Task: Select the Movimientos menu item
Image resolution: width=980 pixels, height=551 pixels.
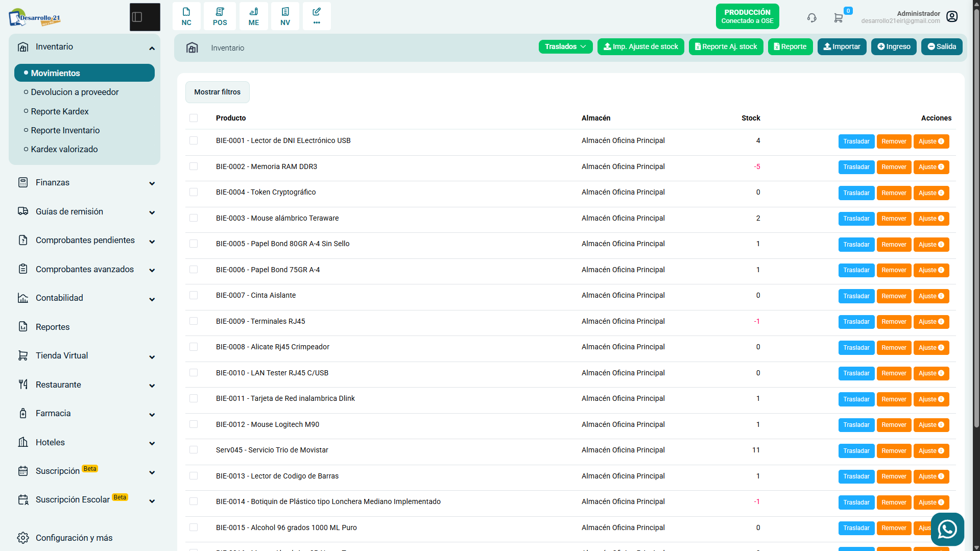Action: point(84,73)
